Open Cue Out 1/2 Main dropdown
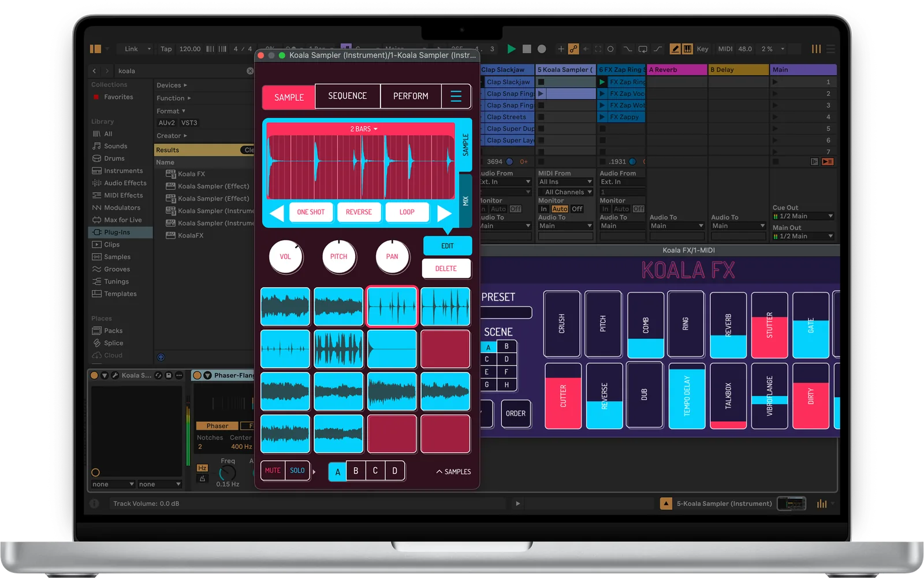This screenshot has width=924, height=578. coord(803,216)
